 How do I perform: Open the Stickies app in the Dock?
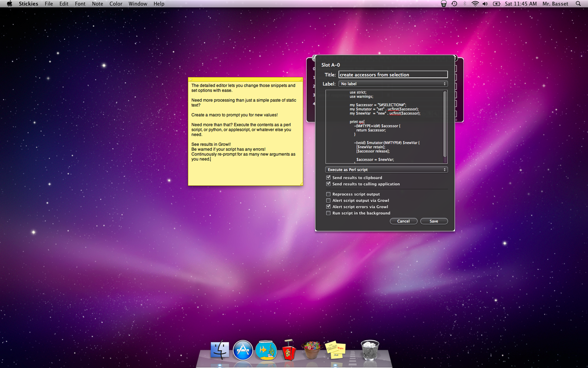click(x=335, y=350)
